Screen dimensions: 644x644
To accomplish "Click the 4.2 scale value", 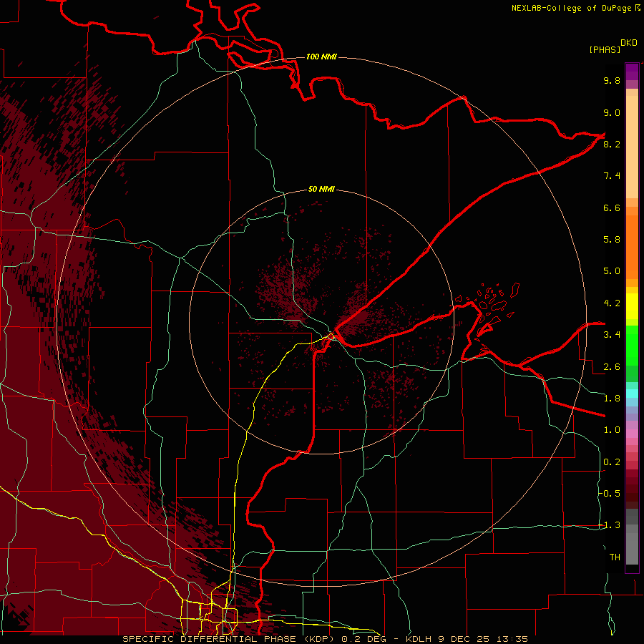I will coord(612,303).
